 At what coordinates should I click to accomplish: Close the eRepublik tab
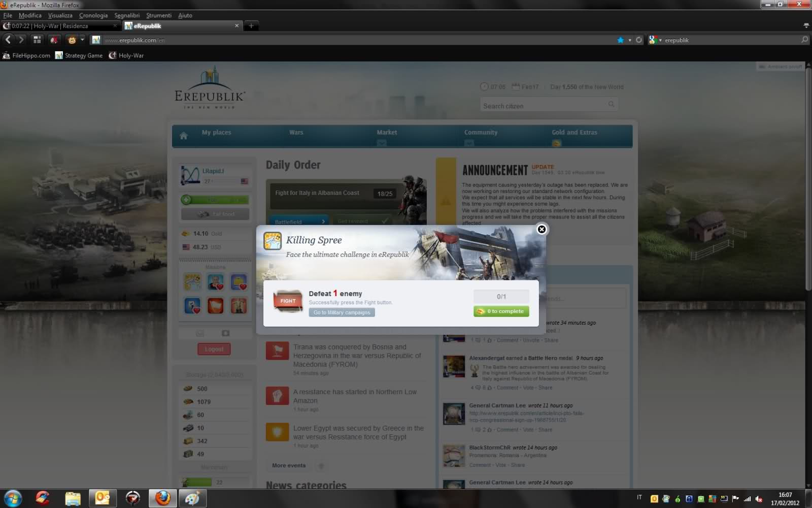pyautogui.click(x=236, y=25)
